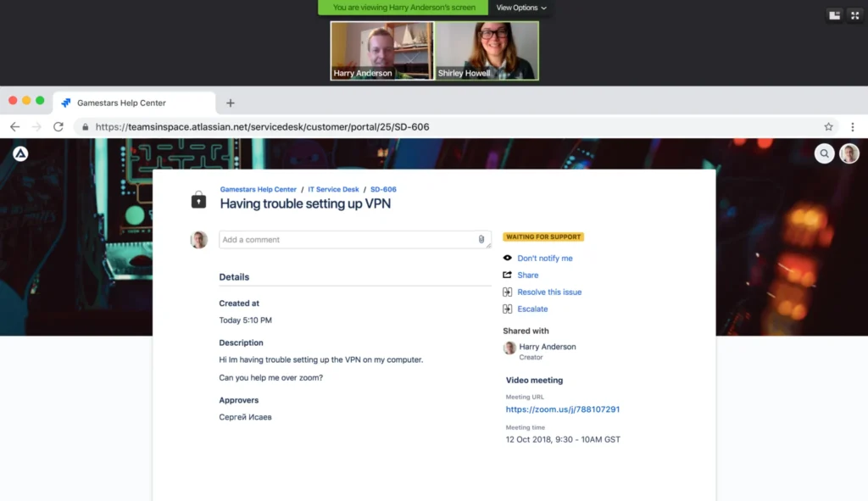Click the Atlassian logo in the portal header

tap(20, 153)
